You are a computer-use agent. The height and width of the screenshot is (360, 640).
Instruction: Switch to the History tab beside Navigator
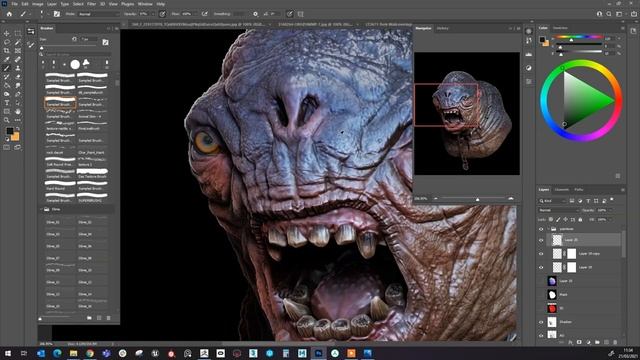point(442,29)
